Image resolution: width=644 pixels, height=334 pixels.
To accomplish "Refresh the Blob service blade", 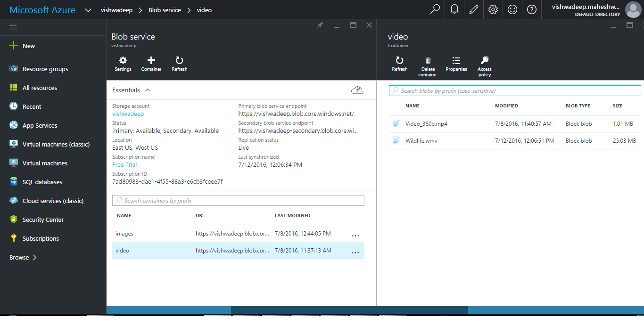I will point(180,64).
